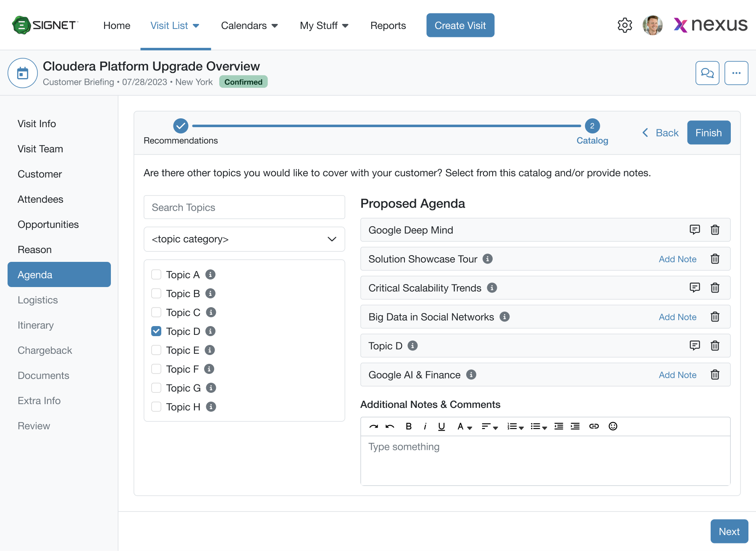The width and height of the screenshot is (756, 551).
Task: Delete Big Data in Social Networks item
Action: pos(715,316)
